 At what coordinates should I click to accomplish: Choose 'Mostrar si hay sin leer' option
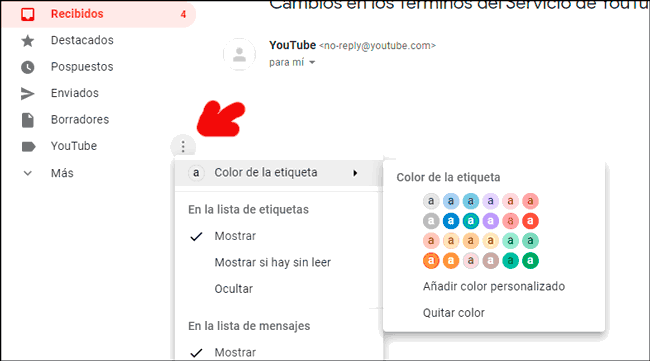click(x=272, y=262)
